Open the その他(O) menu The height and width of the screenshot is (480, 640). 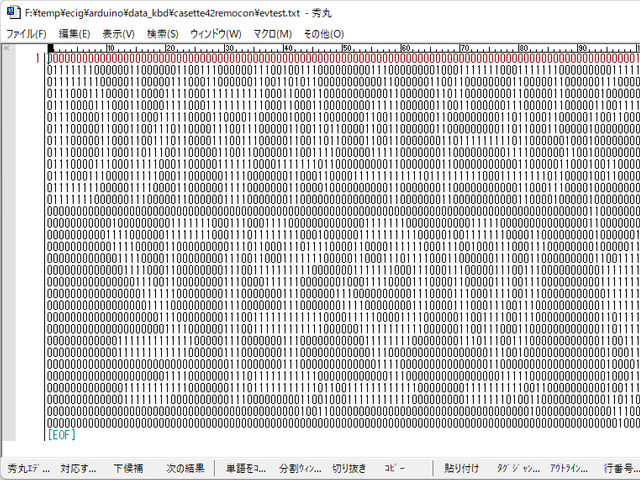point(323,34)
